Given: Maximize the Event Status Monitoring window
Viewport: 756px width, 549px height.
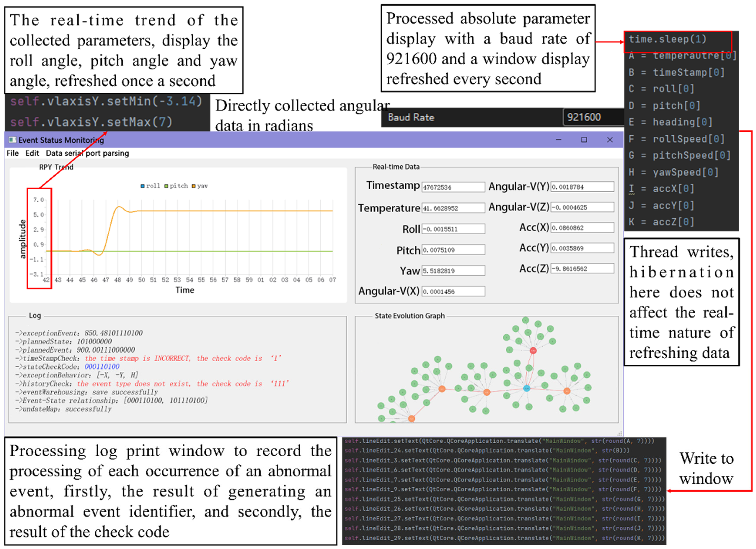Looking at the screenshot, I should [x=584, y=140].
